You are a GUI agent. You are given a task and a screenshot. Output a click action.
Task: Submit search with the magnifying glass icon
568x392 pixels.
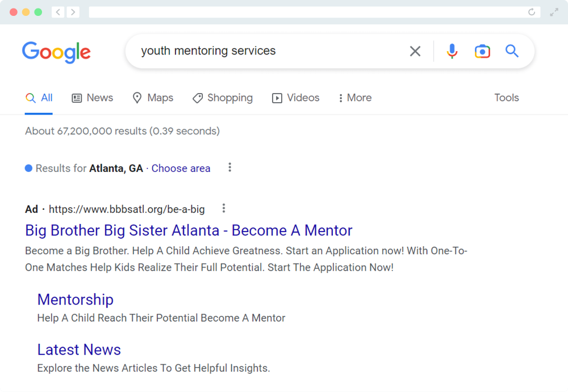tap(512, 51)
